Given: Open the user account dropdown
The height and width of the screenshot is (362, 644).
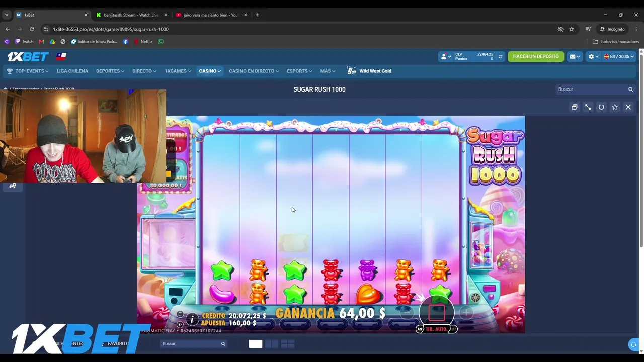Looking at the screenshot, I should click(x=446, y=57).
